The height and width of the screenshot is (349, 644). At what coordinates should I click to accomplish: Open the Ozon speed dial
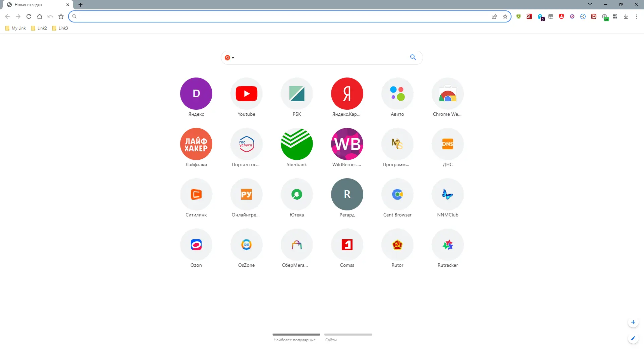[196, 248]
